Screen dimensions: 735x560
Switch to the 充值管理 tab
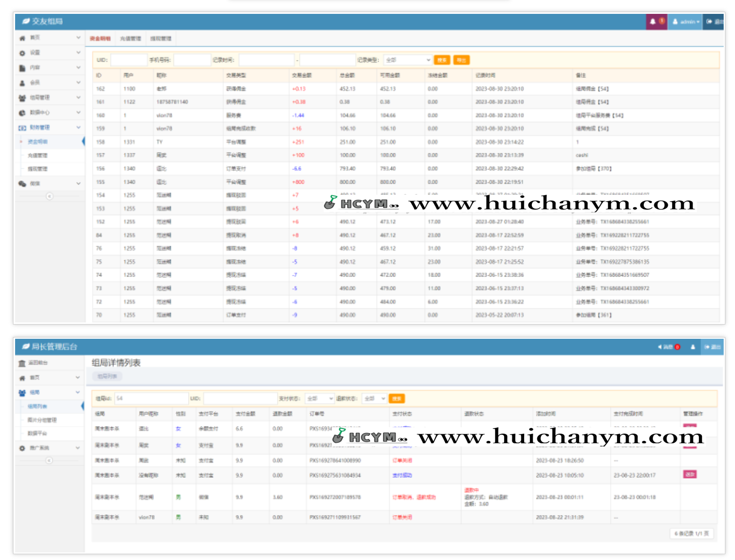tap(131, 38)
